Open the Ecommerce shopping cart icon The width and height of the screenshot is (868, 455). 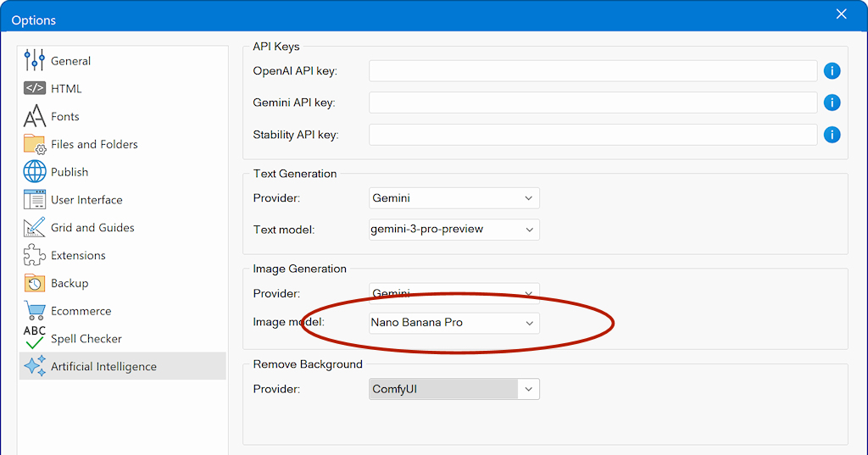(34, 311)
